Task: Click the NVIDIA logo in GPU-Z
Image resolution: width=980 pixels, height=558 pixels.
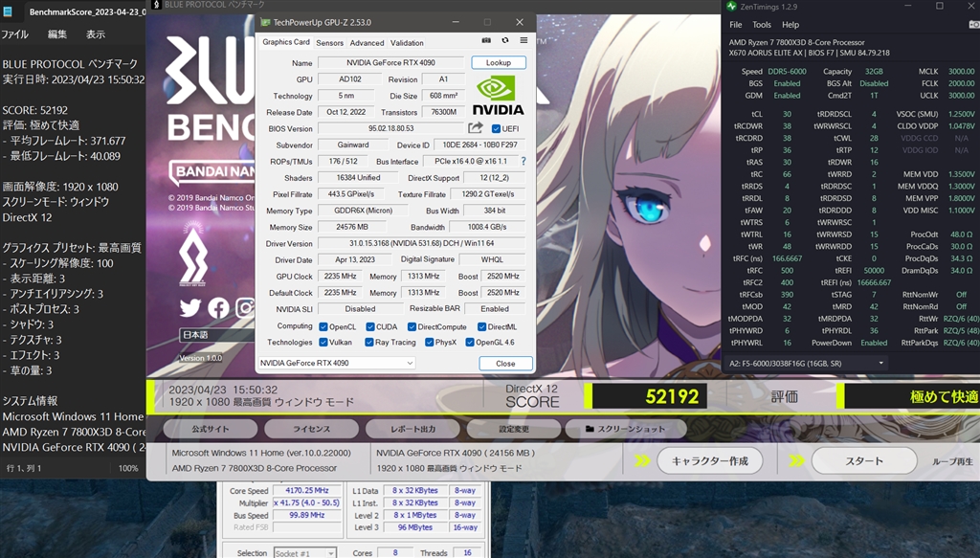Action: 498,96
